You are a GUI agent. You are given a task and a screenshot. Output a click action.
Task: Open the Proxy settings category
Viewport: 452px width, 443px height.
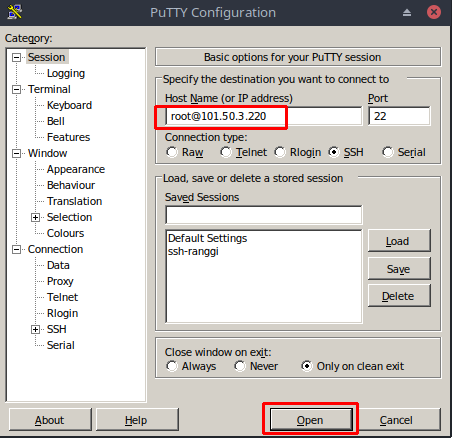(60, 281)
